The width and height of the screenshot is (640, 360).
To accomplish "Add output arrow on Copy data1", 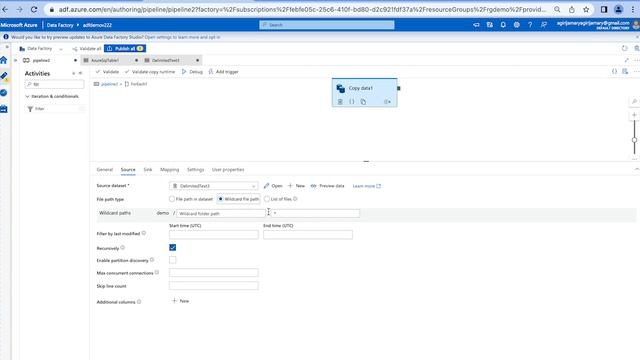I will (x=387, y=102).
